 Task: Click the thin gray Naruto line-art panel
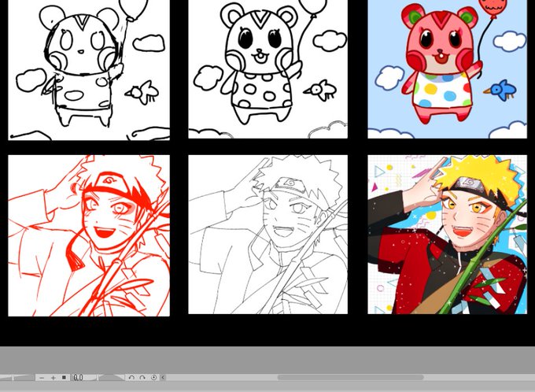267,235
